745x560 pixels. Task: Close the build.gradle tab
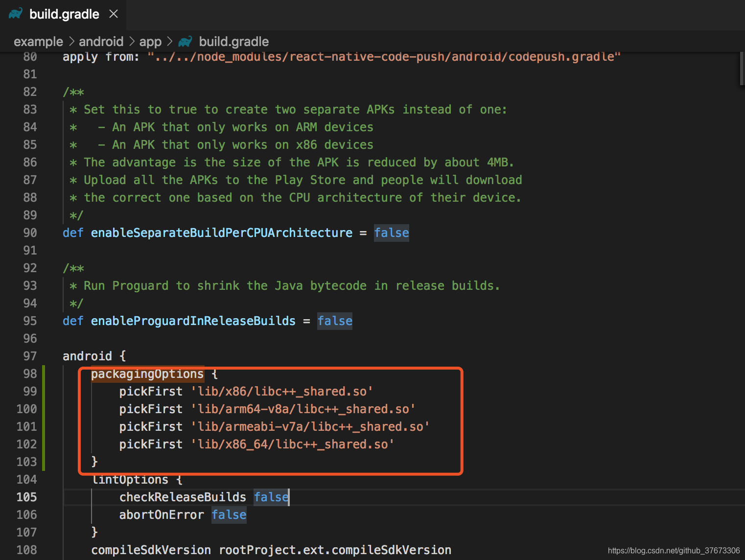click(114, 14)
